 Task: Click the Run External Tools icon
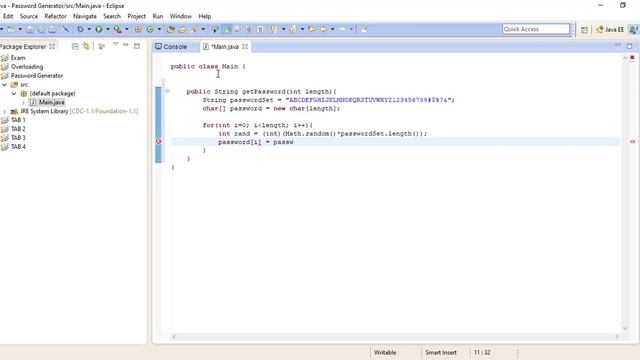point(117,29)
